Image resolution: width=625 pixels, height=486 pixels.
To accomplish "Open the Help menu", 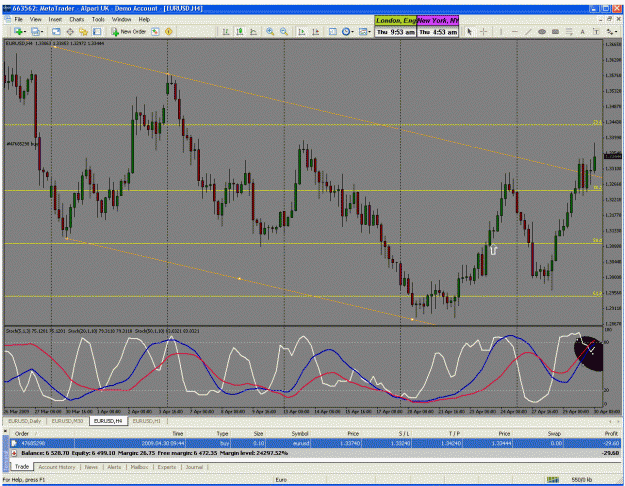I will (144, 19).
